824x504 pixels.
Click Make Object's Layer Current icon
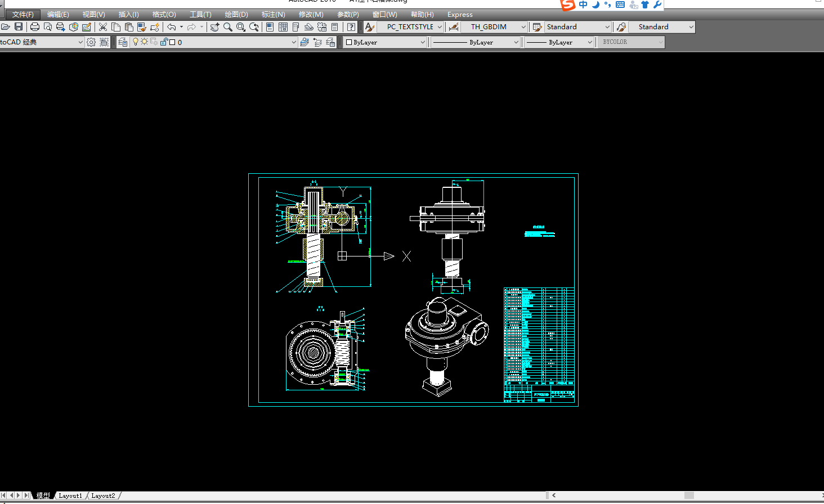click(x=304, y=42)
